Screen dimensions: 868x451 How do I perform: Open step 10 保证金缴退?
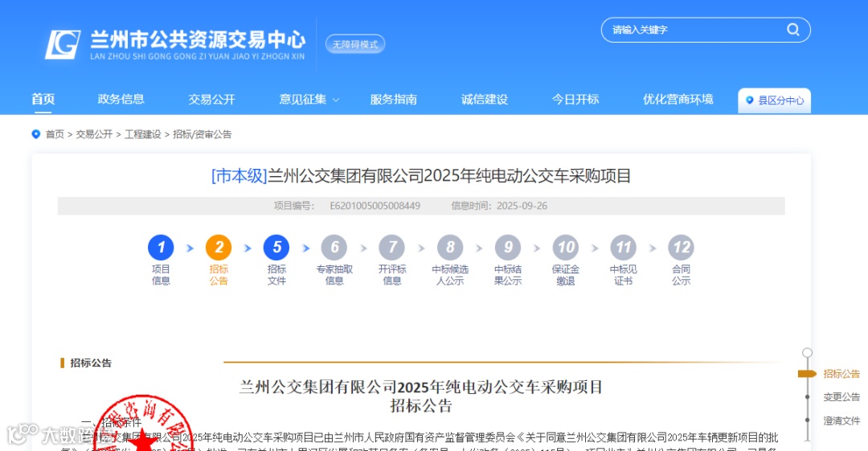566,260
